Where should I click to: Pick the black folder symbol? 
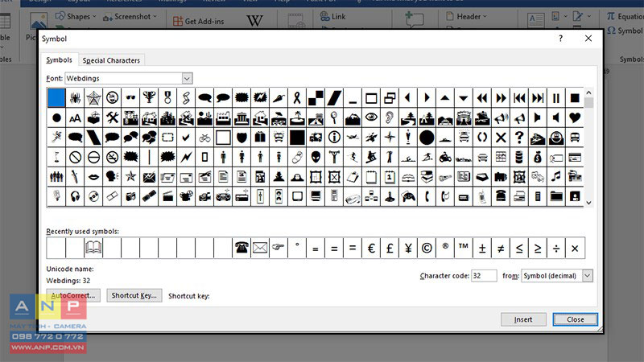(556, 196)
